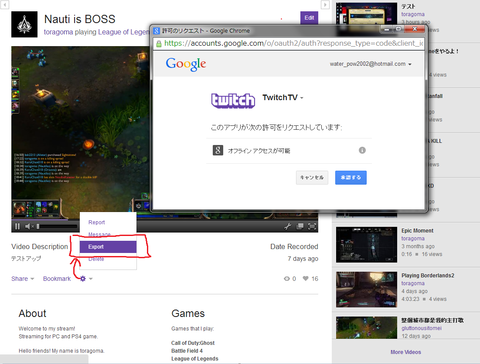Open gluttonousitomei channel link
Image resolution: width=480 pixels, height=364 pixels.
[421, 328]
